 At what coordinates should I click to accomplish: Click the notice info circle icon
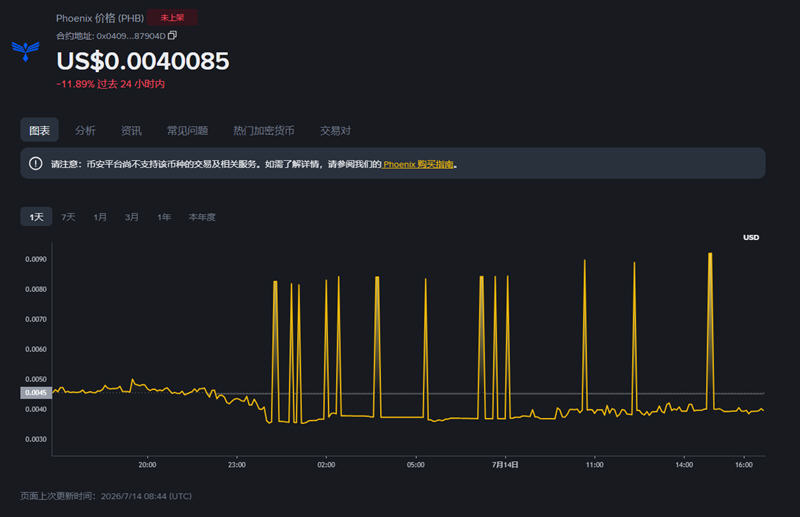(35, 164)
